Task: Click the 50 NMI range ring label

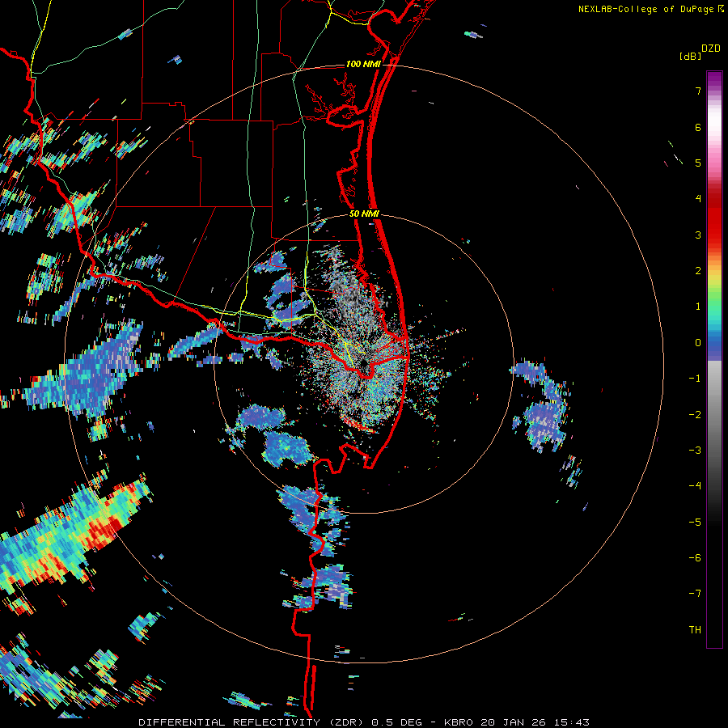Action: (365, 214)
